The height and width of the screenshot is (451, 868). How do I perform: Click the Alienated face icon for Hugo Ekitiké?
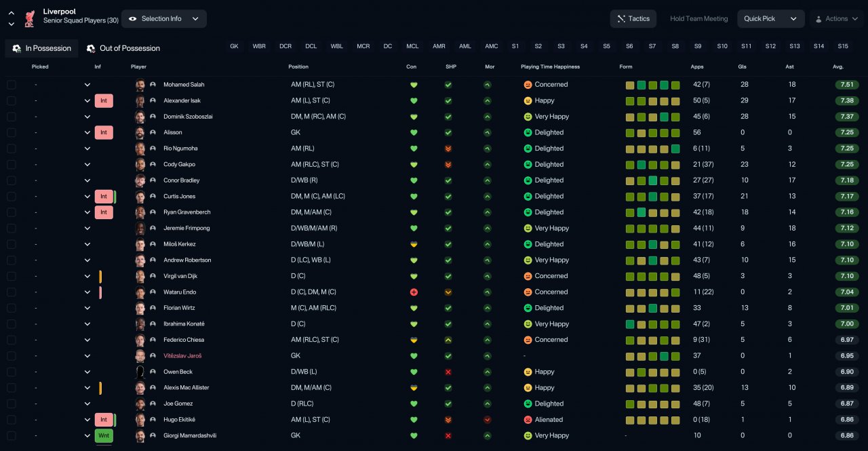coord(528,420)
